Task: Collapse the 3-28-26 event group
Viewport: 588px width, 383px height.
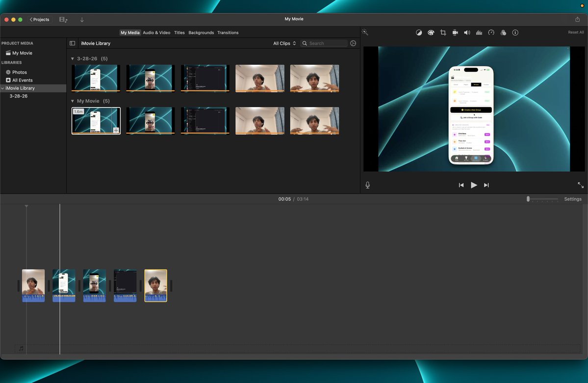Action: pyautogui.click(x=73, y=59)
